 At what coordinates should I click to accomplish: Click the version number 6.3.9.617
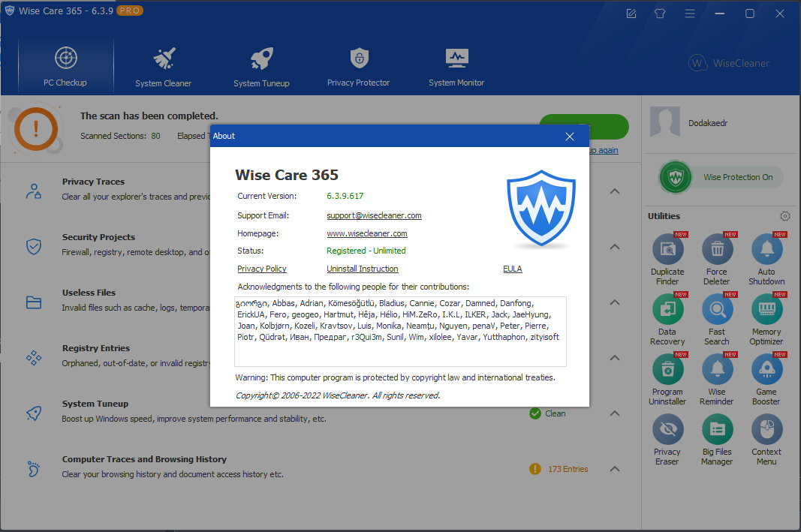click(345, 196)
